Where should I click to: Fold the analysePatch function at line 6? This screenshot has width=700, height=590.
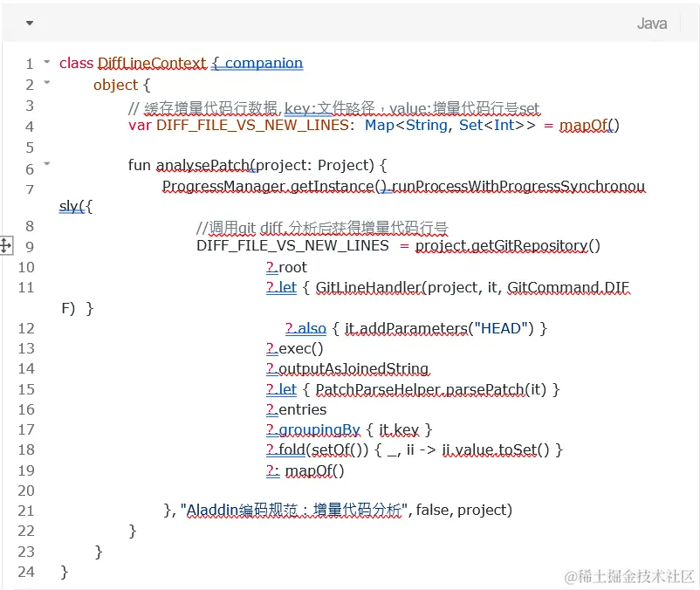coord(48,165)
